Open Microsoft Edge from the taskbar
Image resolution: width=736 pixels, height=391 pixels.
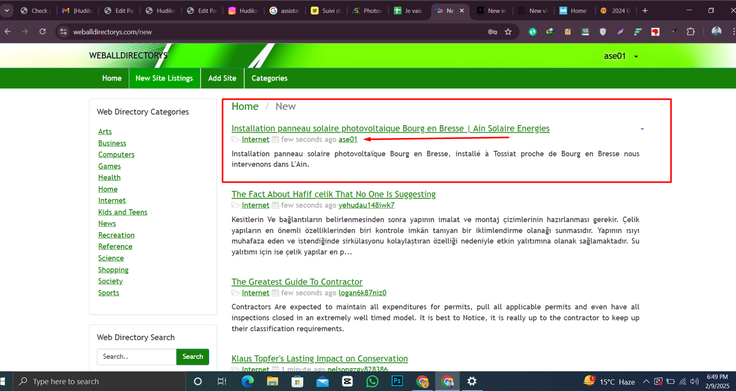click(247, 382)
